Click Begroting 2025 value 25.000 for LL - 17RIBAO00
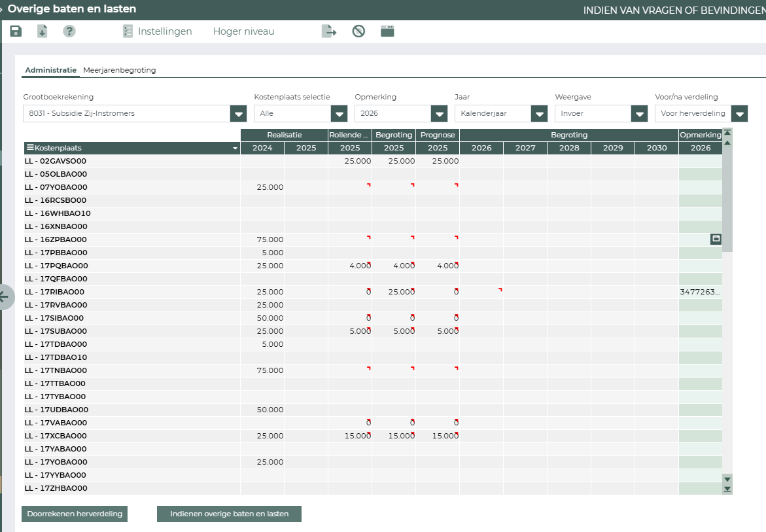The width and height of the screenshot is (766, 532). click(401, 292)
